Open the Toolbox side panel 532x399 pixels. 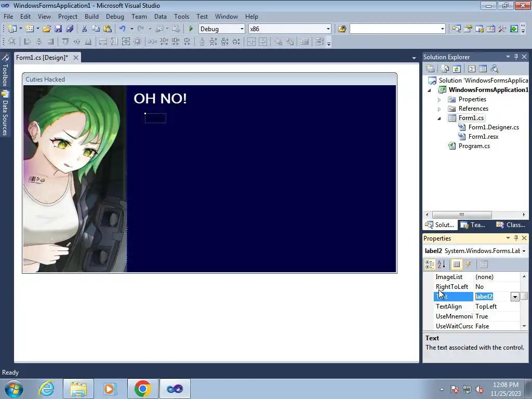[5, 70]
